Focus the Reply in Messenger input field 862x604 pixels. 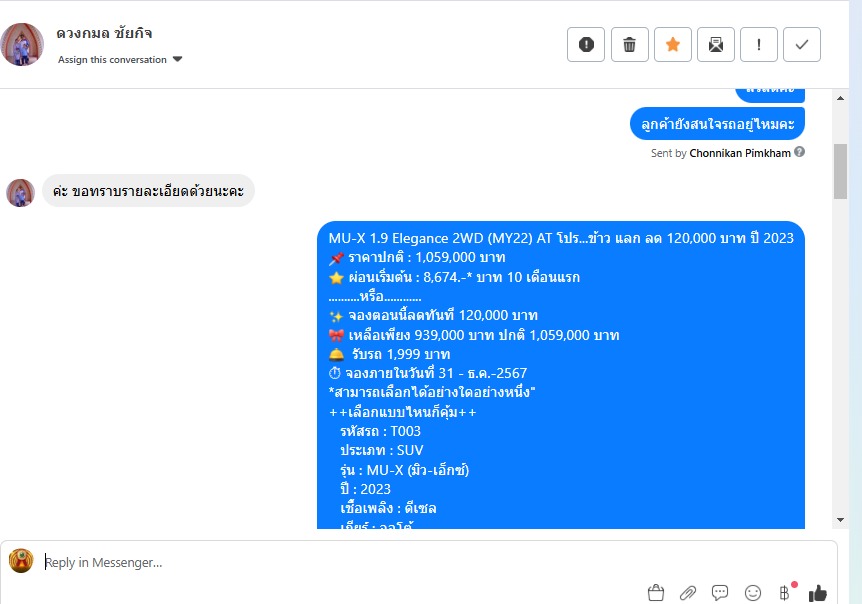(x=418, y=562)
